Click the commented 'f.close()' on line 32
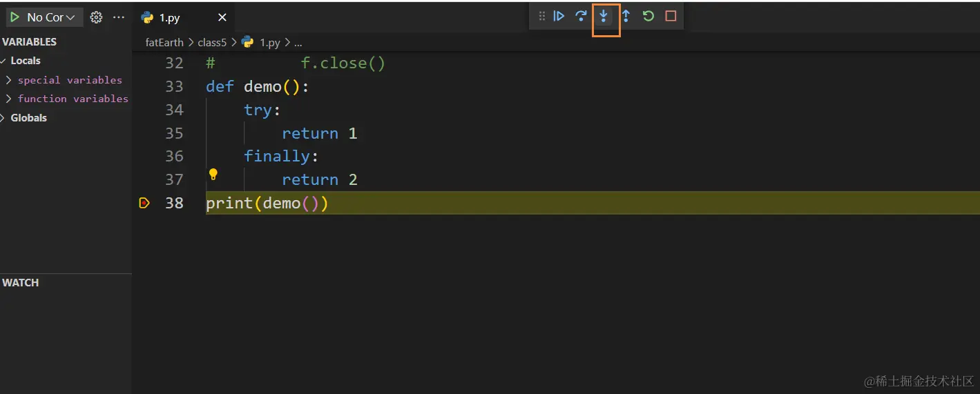Screen dimensions: 980x394 343,63
